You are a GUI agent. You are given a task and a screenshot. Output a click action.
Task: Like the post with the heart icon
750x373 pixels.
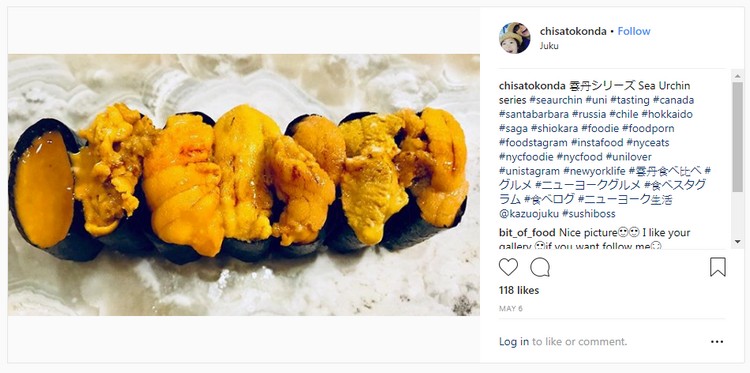coord(508,267)
